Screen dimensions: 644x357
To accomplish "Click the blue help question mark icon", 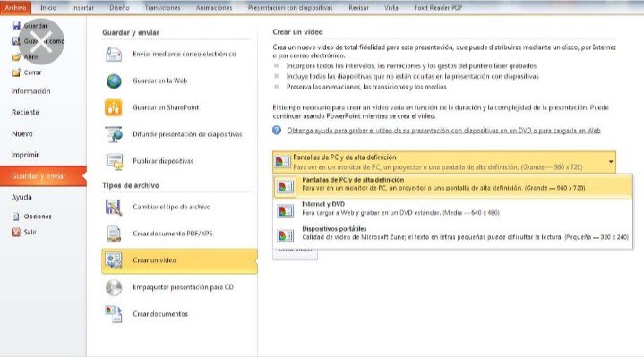I will pyautogui.click(x=277, y=130).
